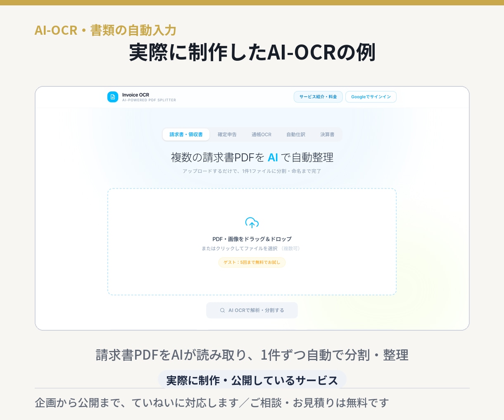The image size is (504, 420).
Task: Click the cloud upload icon
Action: (252, 222)
